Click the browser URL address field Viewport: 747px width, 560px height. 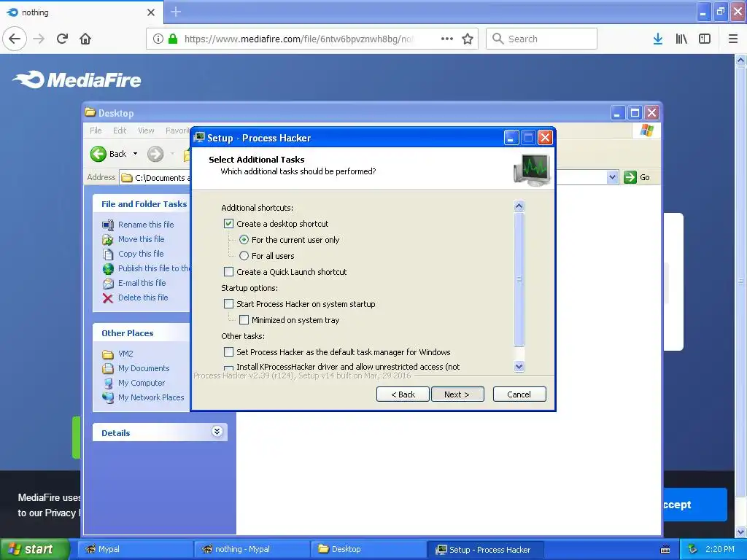pyautogui.click(x=300, y=39)
